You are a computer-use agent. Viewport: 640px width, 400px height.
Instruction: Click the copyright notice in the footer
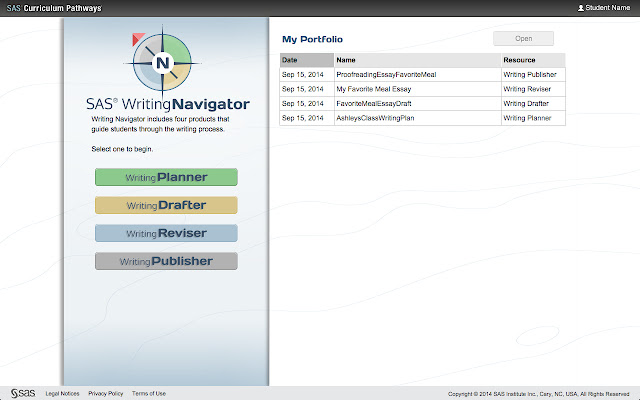[x=538, y=394]
